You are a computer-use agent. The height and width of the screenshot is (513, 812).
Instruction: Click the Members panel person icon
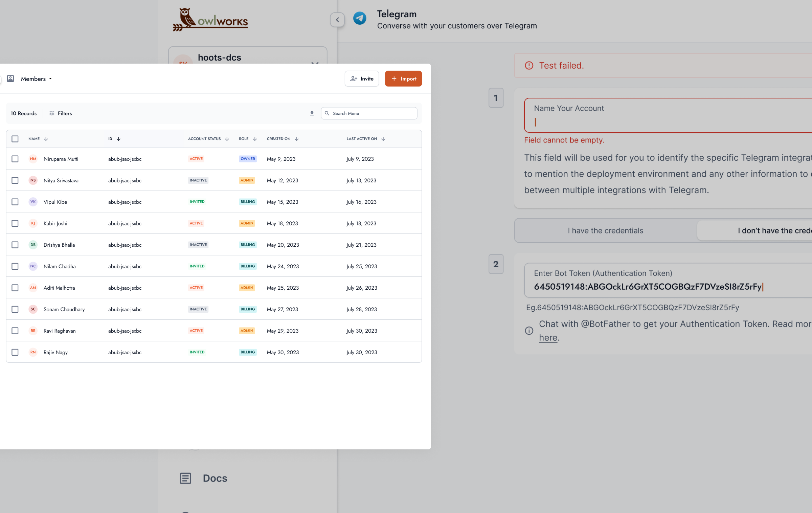coord(10,79)
